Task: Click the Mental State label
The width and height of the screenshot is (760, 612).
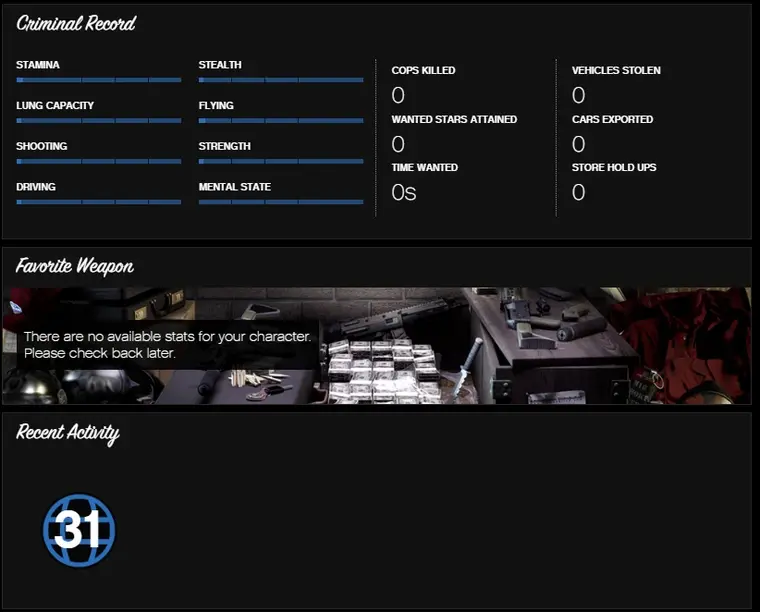Action: click(x=235, y=187)
